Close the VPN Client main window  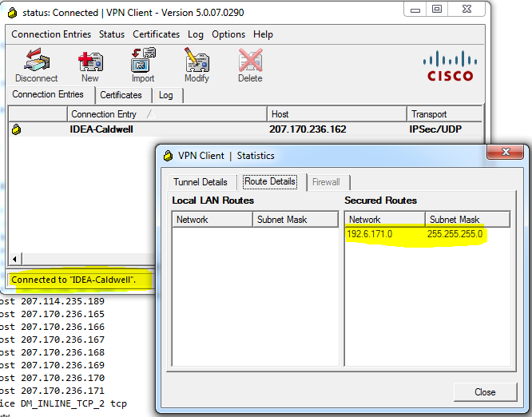tap(466, 10)
